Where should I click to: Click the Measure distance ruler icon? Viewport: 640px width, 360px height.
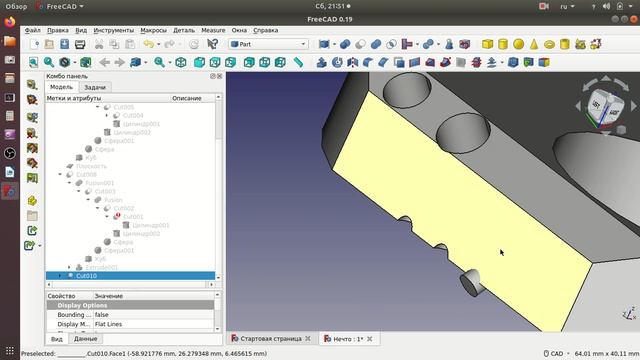(298, 62)
